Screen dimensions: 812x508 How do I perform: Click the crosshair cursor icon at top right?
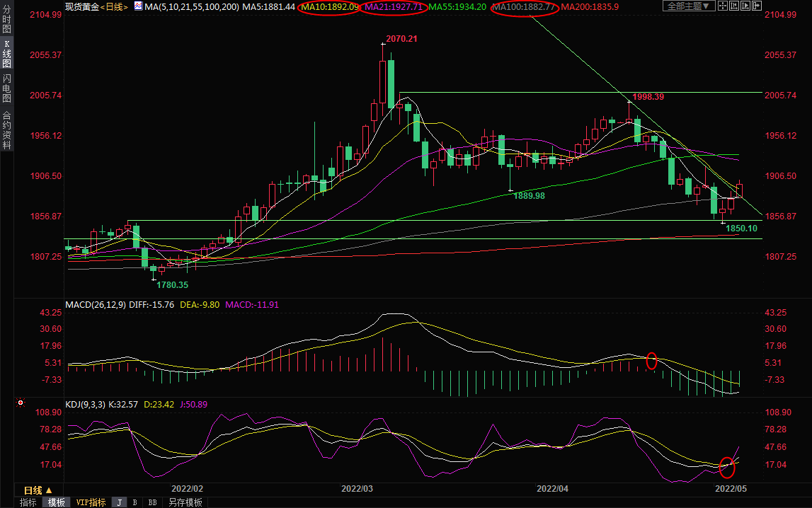point(723,6)
